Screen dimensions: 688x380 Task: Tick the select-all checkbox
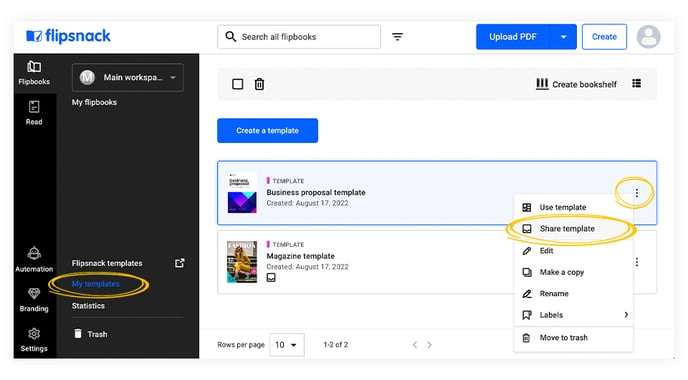[237, 84]
